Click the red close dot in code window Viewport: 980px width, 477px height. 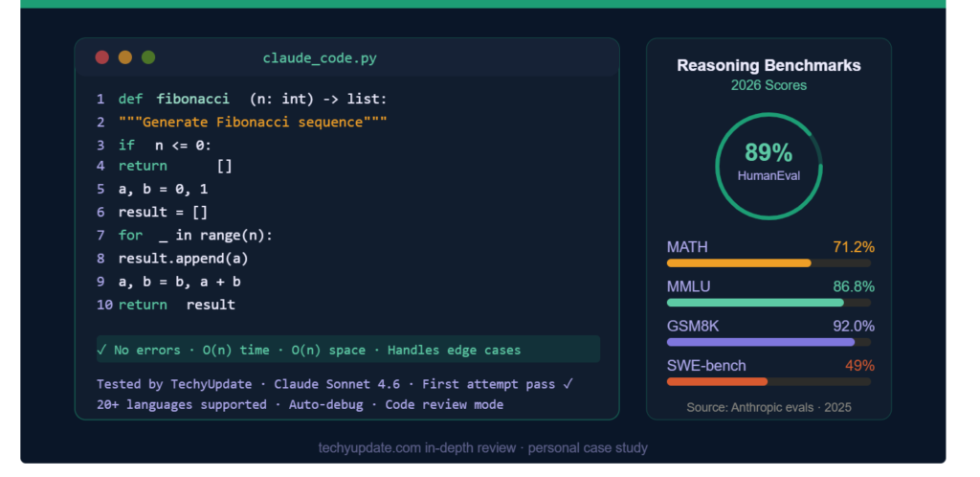tap(101, 57)
